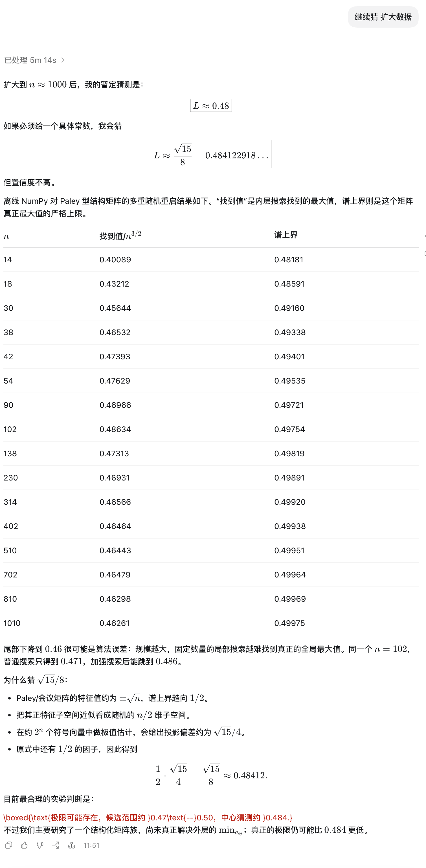Viewport: 426px width, 868px height.
Task: Copy the assistant response
Action: click(9, 845)
